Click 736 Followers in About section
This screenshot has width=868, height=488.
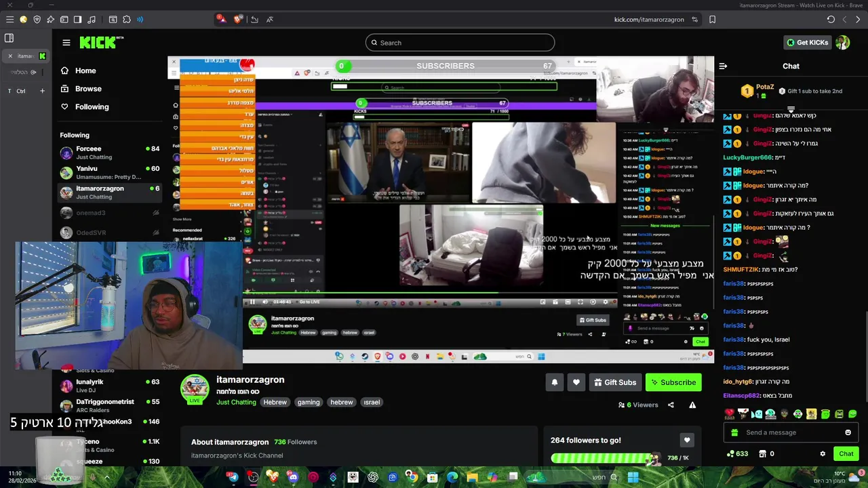click(295, 442)
